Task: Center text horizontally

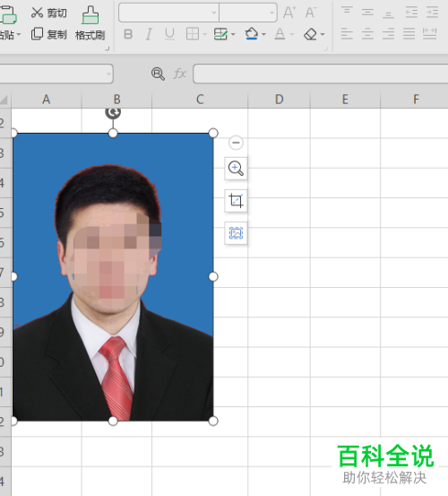Action: [x=367, y=33]
